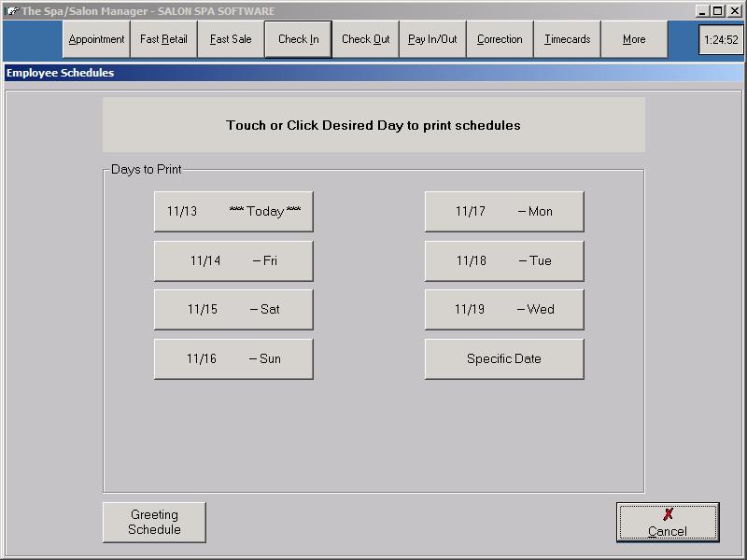Viewport: 747px width, 560px height.
Task: Select Fast Retail in the toolbar
Action: point(163,39)
